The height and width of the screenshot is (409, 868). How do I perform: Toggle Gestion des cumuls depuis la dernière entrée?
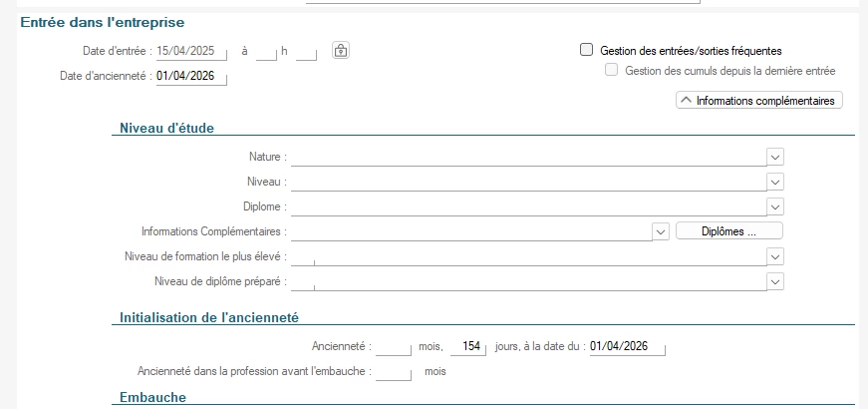coord(611,71)
